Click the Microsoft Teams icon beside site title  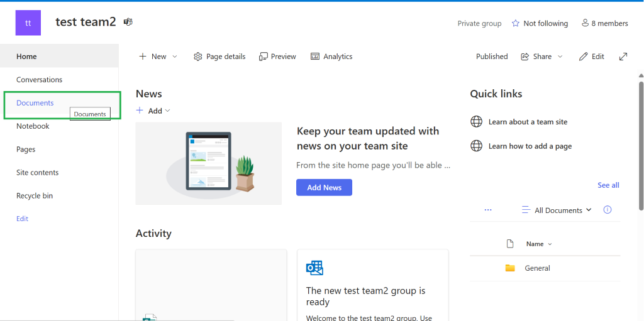pyautogui.click(x=128, y=22)
